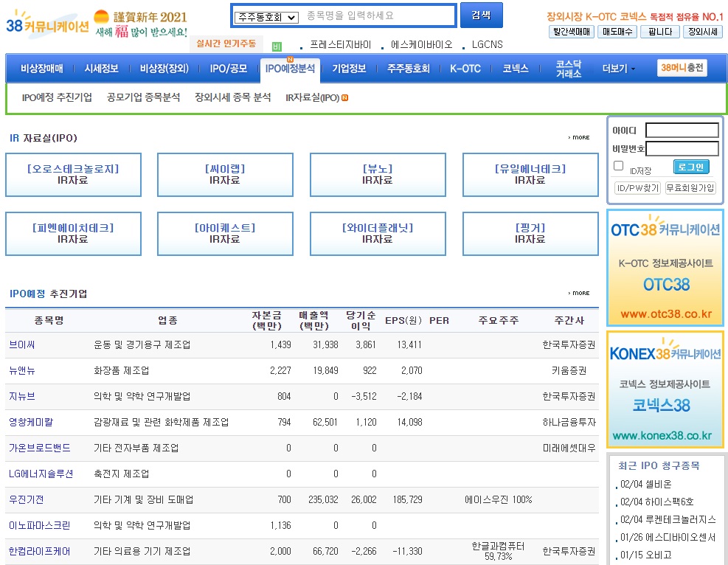Focus the stock name search field
Viewport: 728px width, 565px height.
378,15
